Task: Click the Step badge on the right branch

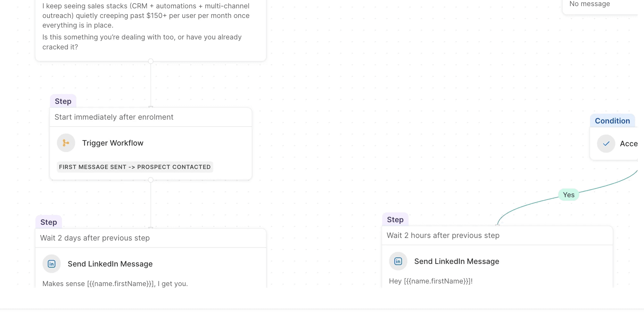Action: coord(395,219)
